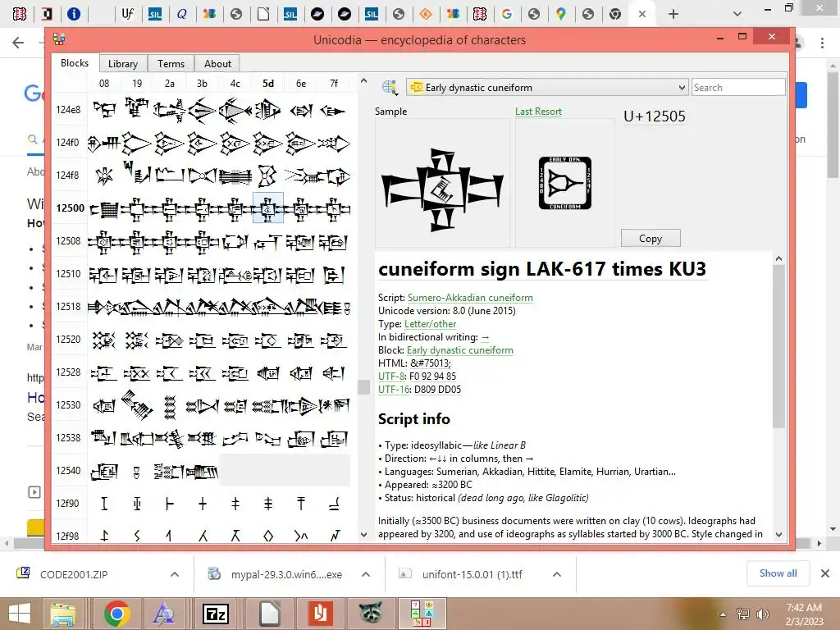
Task: Go back in Chrome browser
Action: point(18,43)
